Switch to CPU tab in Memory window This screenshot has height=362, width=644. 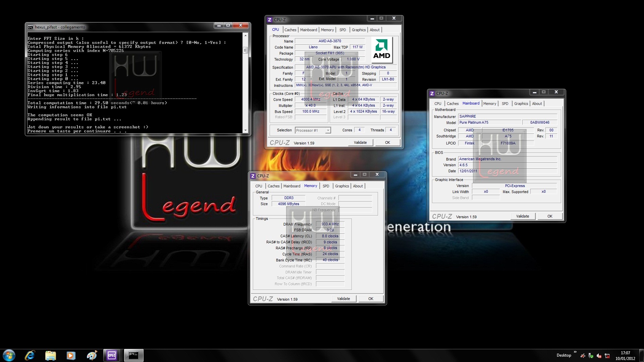pyautogui.click(x=259, y=186)
